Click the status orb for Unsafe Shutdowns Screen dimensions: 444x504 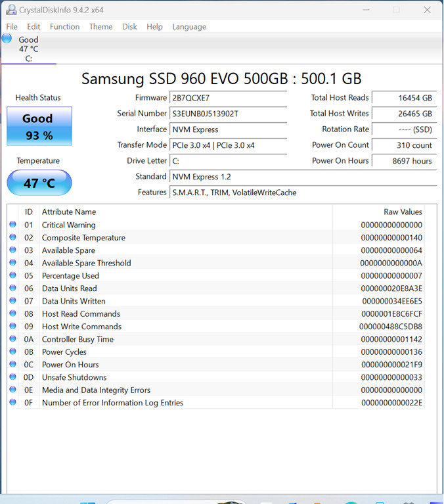click(13, 377)
